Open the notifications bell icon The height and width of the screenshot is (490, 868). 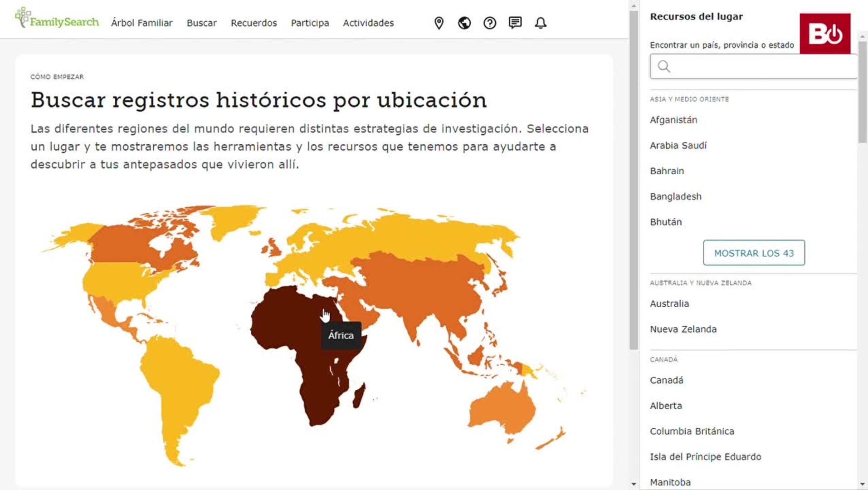click(x=540, y=23)
